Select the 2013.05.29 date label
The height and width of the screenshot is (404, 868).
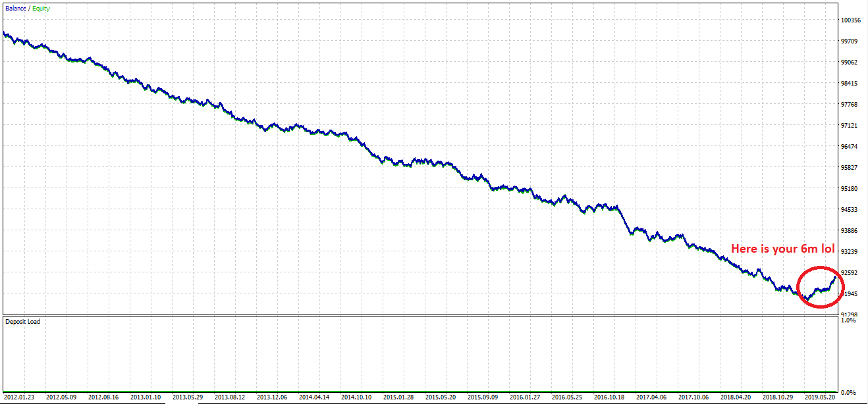point(189,398)
